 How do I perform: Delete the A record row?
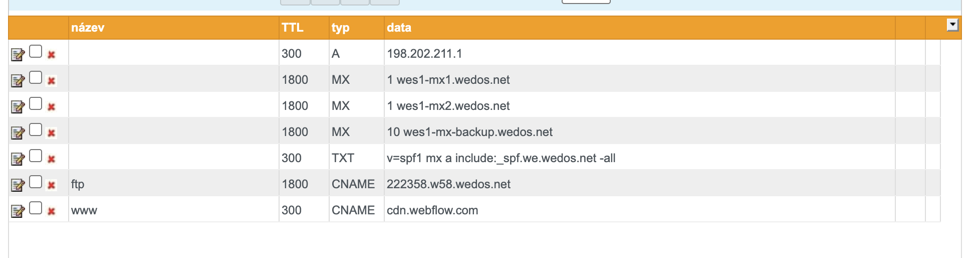tap(51, 55)
